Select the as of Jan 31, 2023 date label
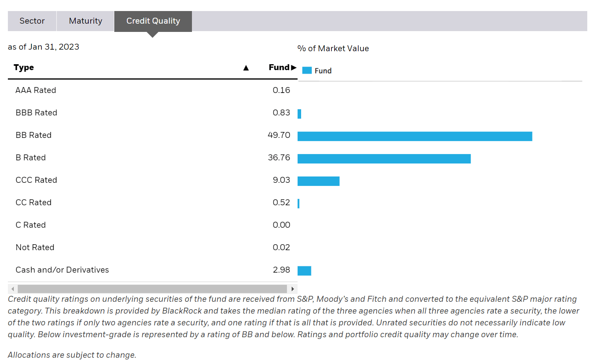Screen dimensions: 605x364 coord(43,46)
